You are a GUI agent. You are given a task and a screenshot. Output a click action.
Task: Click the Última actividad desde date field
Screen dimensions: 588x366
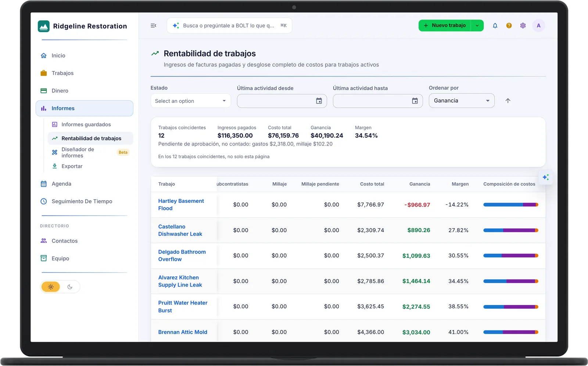[x=282, y=101]
